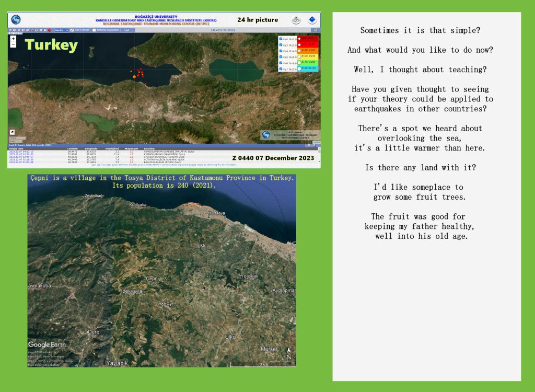
Task: Open the 2023.12.07 04:12:10 event link
Action: [x=21, y=152]
